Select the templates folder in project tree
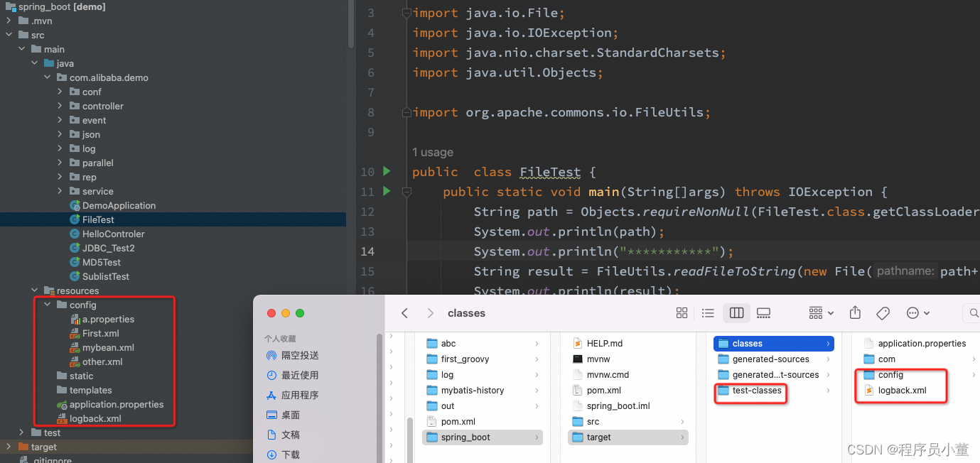Screen dimensions: 980x463 click(90, 390)
